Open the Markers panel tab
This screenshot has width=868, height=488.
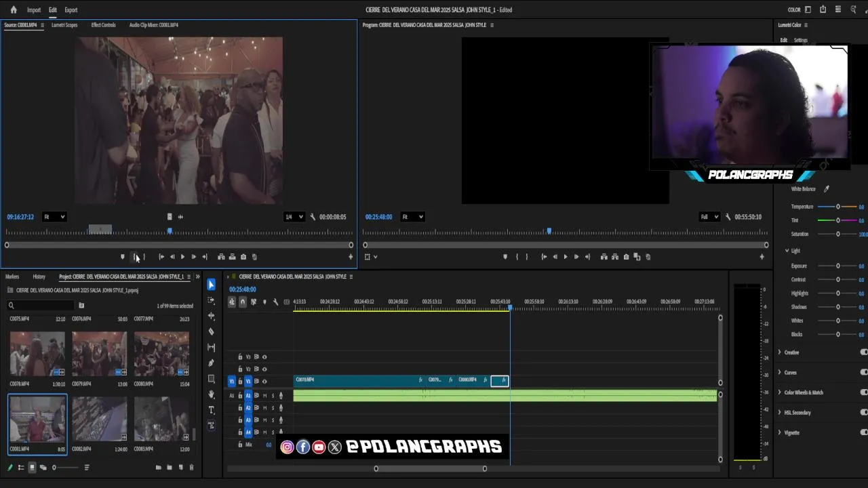[x=12, y=277]
